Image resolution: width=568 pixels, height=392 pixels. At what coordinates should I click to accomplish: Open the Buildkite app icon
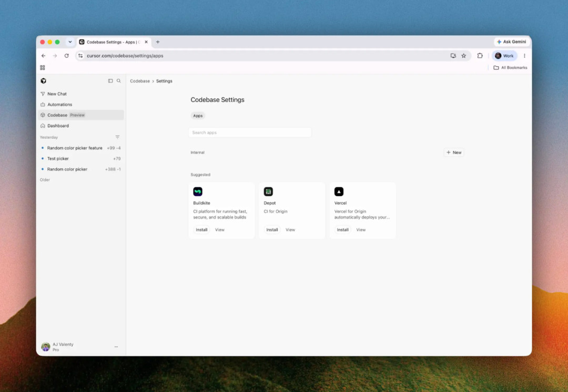tap(198, 191)
